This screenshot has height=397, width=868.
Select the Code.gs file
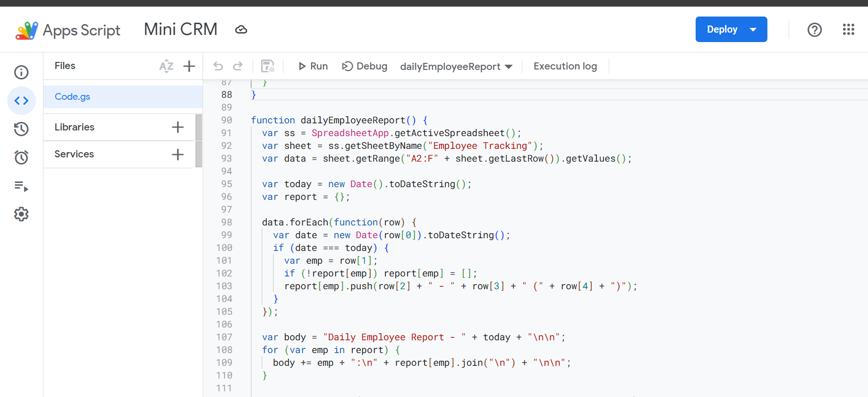(72, 96)
